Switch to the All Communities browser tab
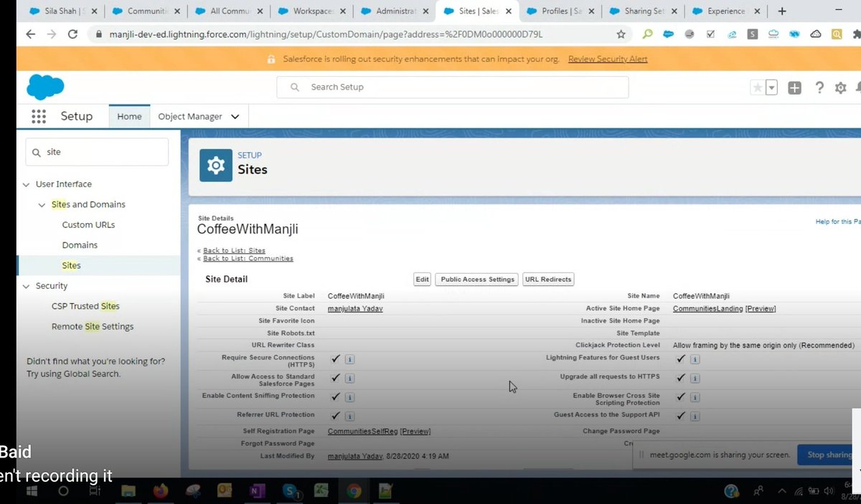Screen dimensions: 861x504 (229, 11)
